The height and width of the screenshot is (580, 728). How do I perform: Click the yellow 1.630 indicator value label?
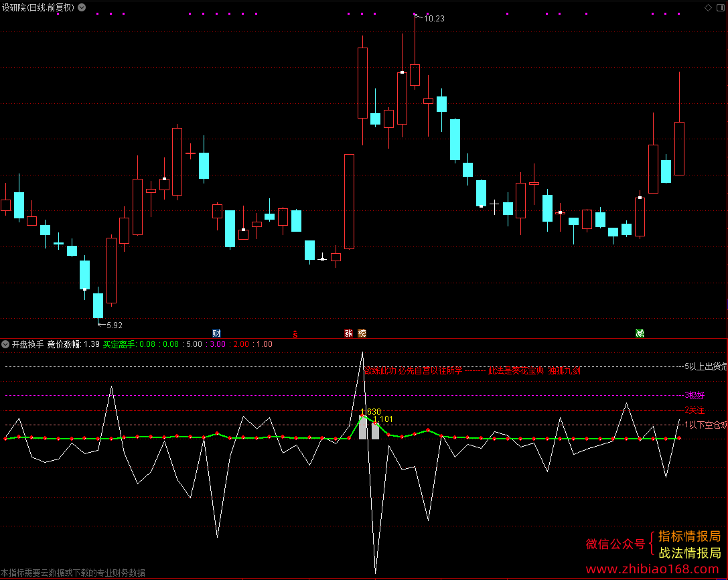tap(370, 411)
